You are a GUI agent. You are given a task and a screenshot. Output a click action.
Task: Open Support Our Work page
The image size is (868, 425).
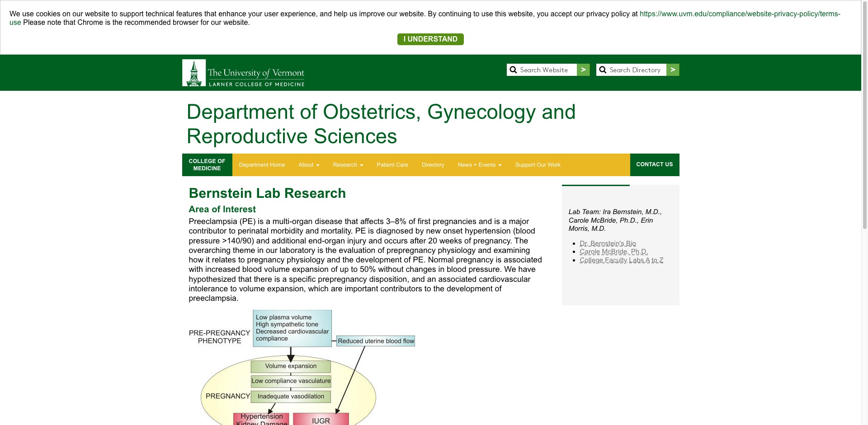coord(538,165)
